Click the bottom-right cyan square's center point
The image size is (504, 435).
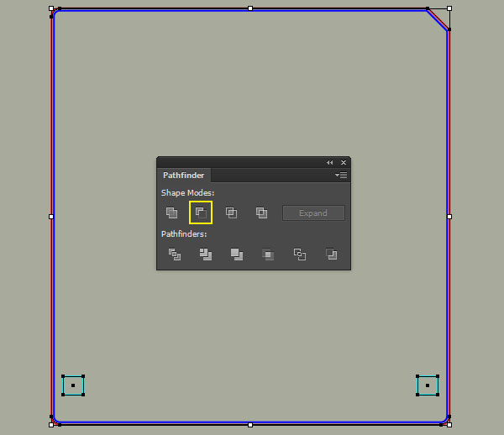click(x=428, y=385)
